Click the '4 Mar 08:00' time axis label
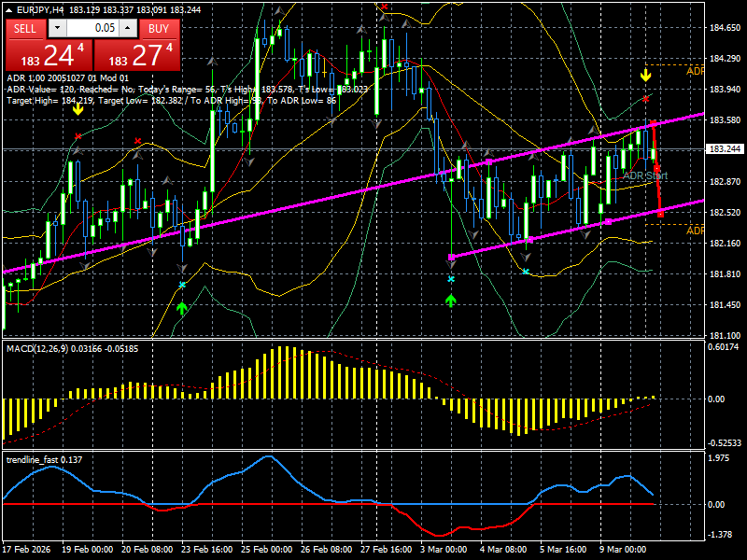747x560 pixels. (503, 550)
